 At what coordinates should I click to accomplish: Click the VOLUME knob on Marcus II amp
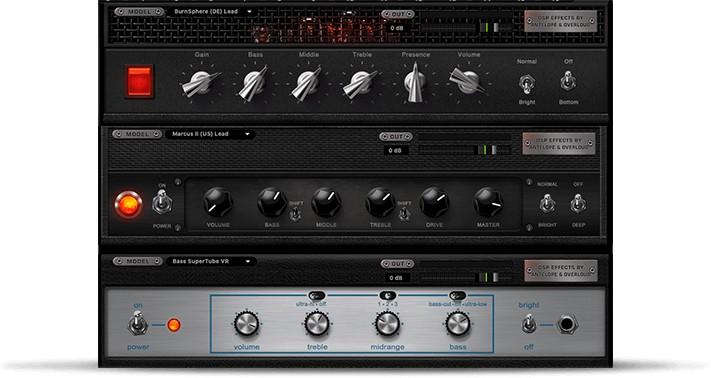tap(218, 202)
